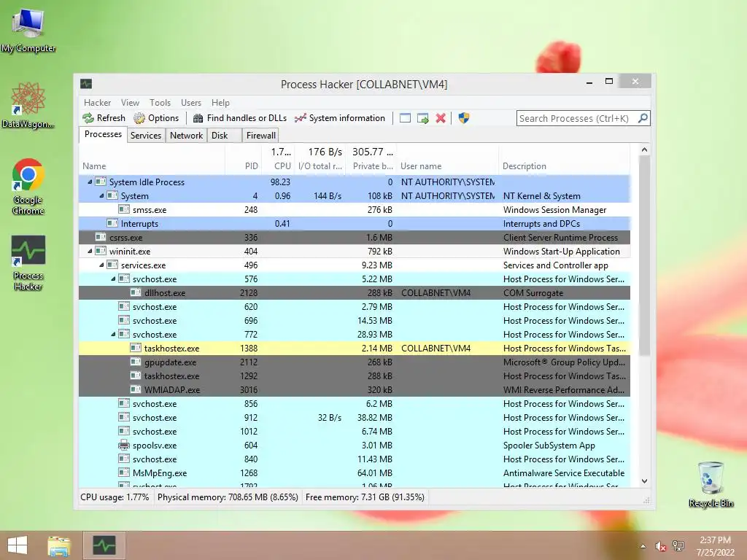Image resolution: width=747 pixels, height=560 pixels.
Task: Click Process Hacker title bar icon
Action: pos(86,85)
